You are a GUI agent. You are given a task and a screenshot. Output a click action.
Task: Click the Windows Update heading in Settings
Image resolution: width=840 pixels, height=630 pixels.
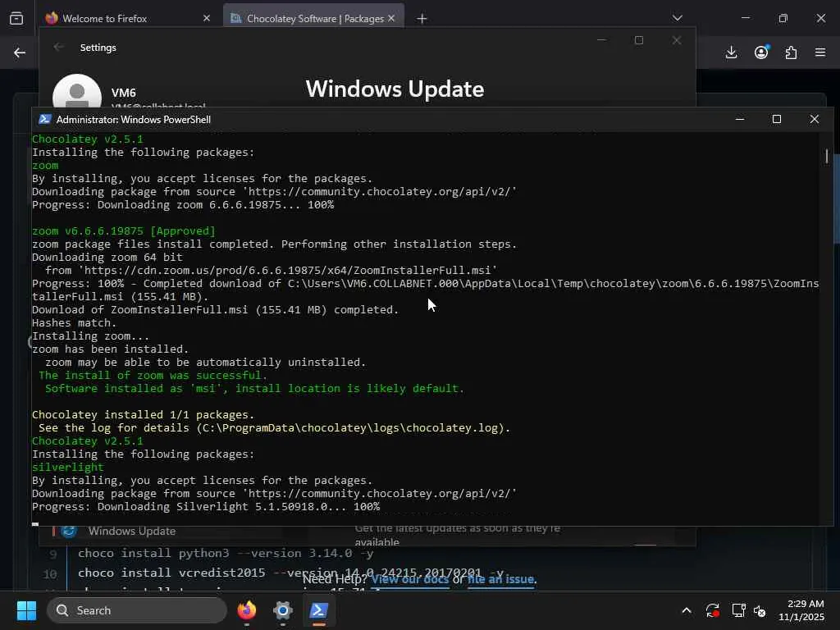coord(395,89)
